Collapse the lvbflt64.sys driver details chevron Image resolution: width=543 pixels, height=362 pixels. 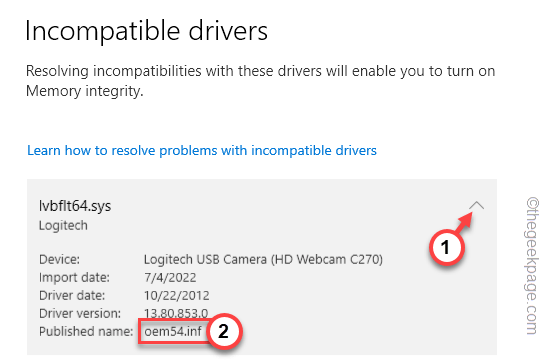pos(477,206)
